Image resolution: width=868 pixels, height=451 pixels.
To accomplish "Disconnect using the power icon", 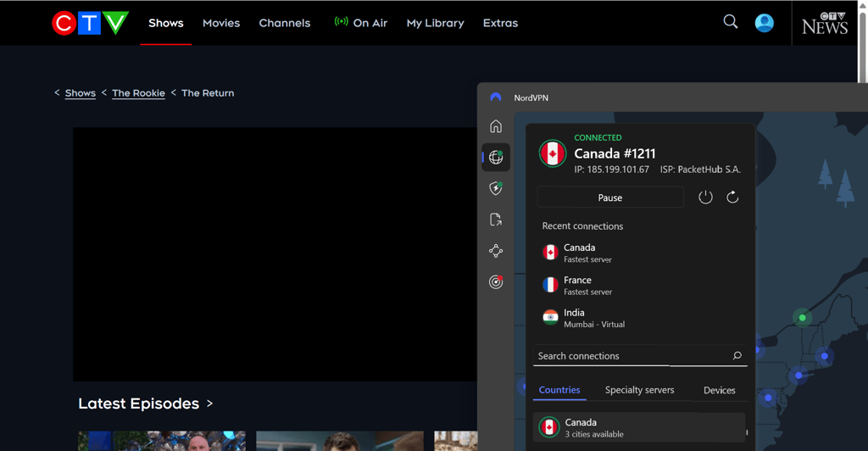I will [x=705, y=197].
